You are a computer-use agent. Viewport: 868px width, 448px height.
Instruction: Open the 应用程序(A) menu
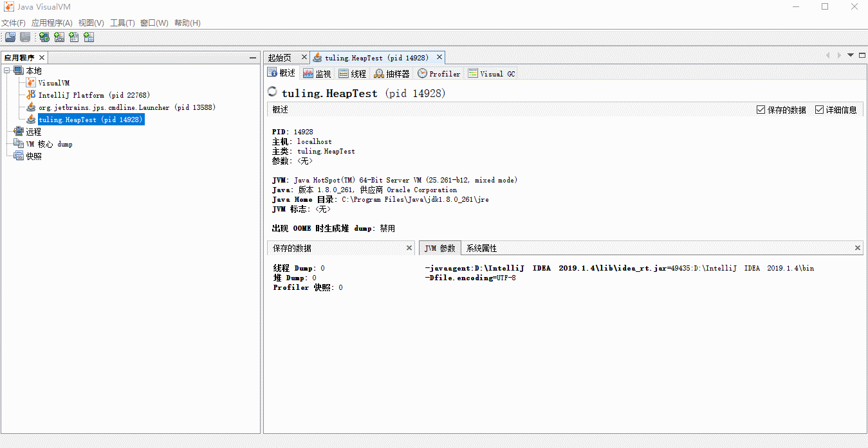(52, 23)
